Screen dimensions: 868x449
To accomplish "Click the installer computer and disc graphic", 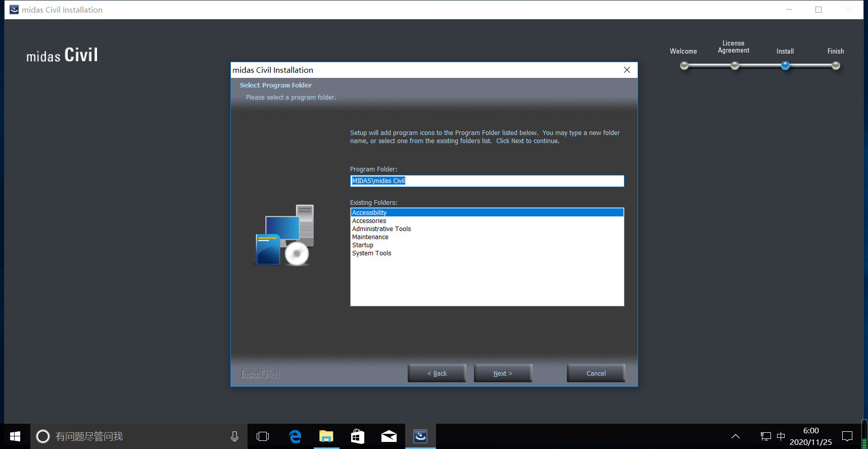I will coord(284,235).
